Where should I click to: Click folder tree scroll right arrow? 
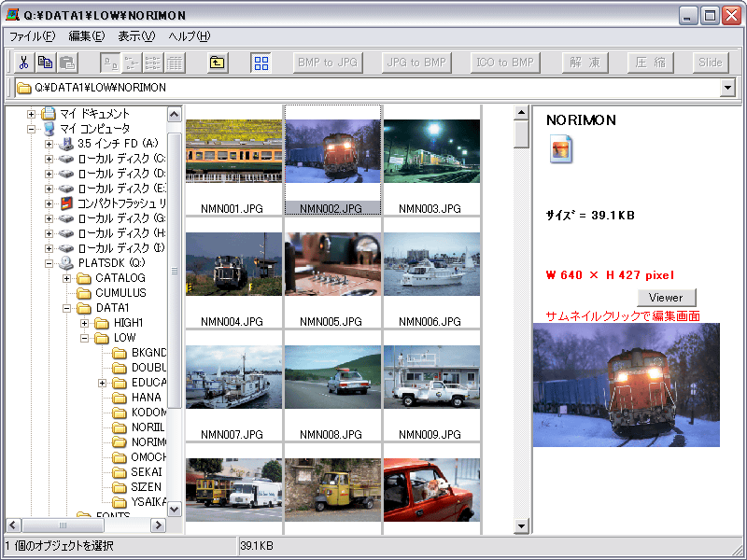click(158, 525)
